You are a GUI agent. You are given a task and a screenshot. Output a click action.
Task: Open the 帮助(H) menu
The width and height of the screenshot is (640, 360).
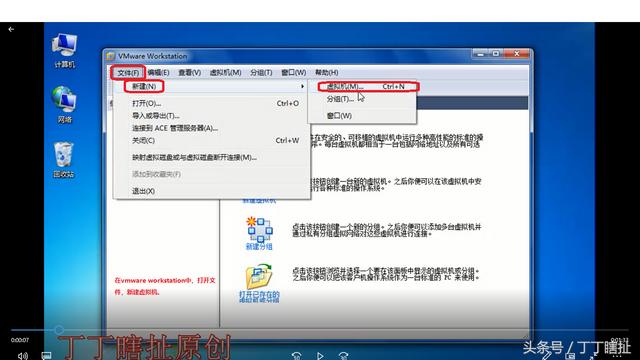pos(327,73)
